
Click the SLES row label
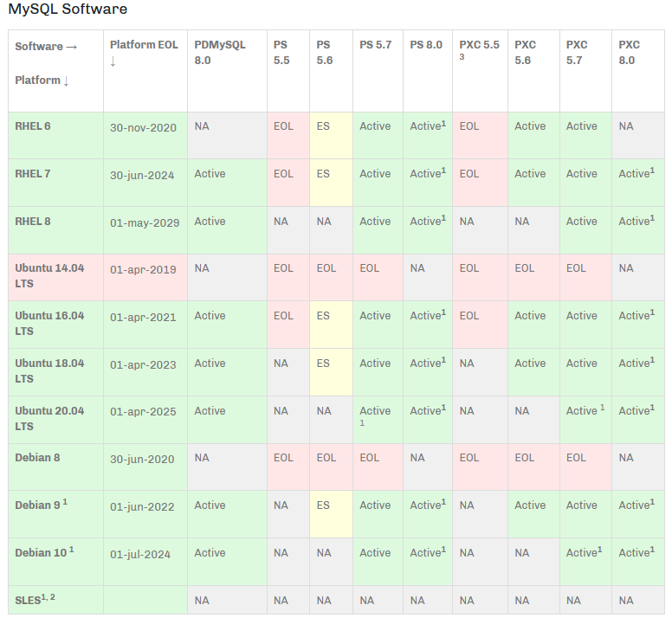55,600
